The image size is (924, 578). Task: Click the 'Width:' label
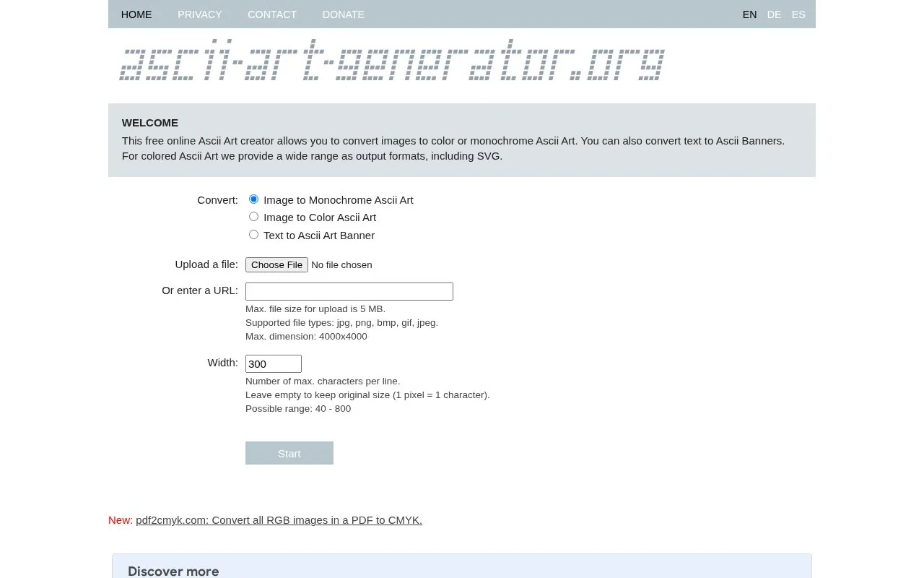[222, 363]
